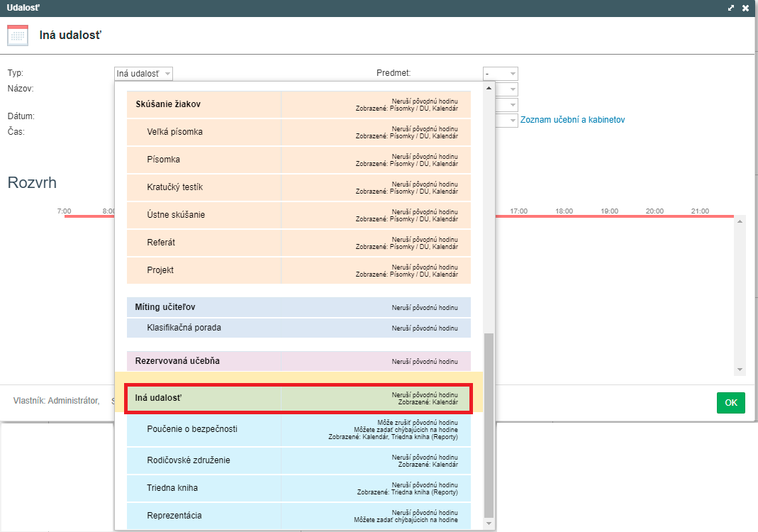The width and height of the screenshot is (758, 532).
Task: Select Kratučký testík option
Action: [299, 187]
